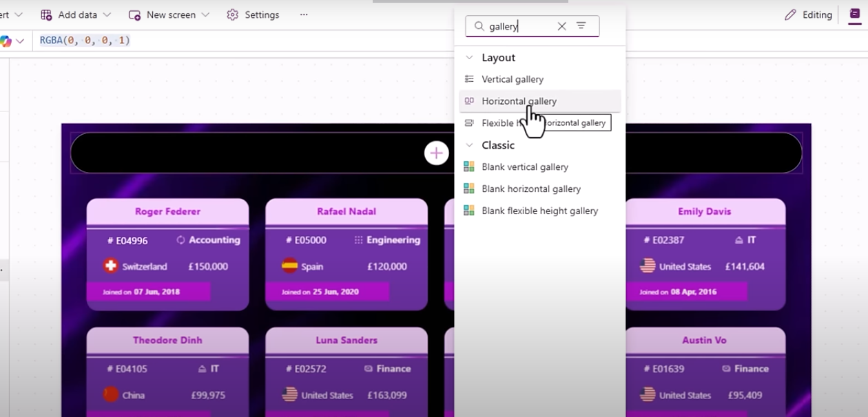This screenshot has height=417, width=868.
Task: Clear the gallery search text
Action: click(x=561, y=26)
